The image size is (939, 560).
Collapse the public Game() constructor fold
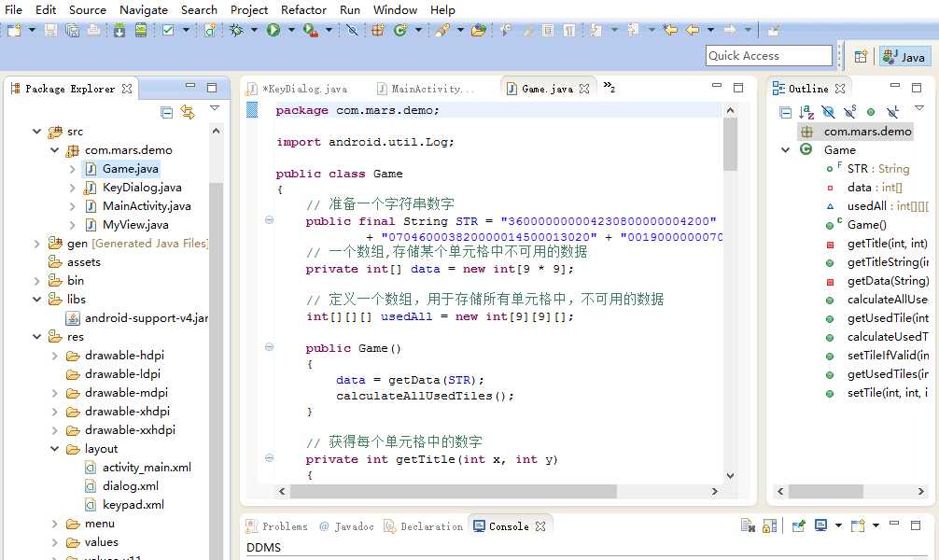tap(270, 347)
